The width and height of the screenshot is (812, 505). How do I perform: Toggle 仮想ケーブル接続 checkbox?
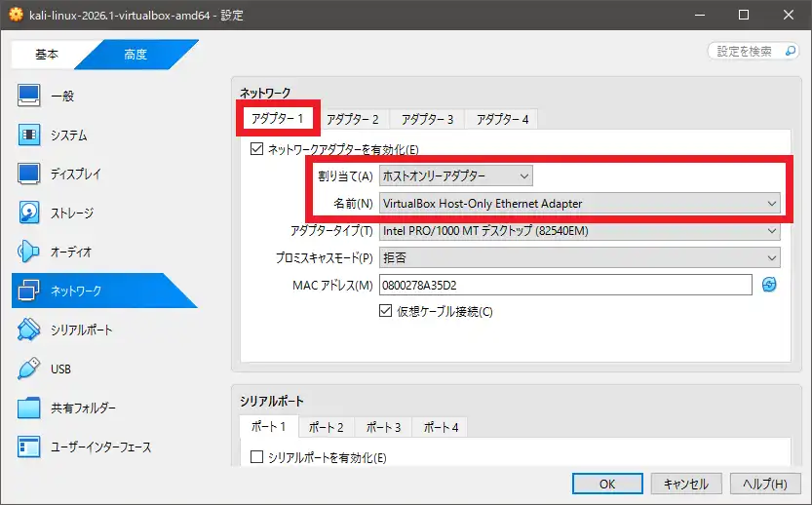pos(385,311)
